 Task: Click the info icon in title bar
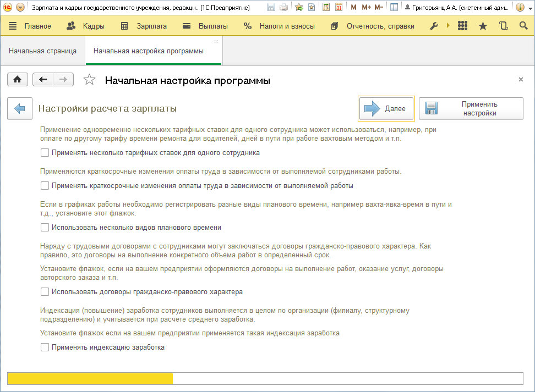click(x=520, y=8)
